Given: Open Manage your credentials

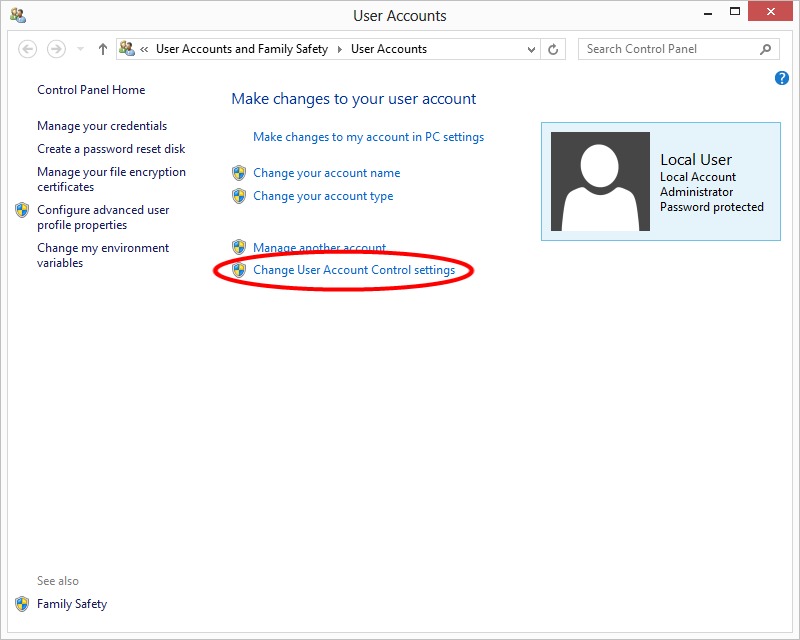Looking at the screenshot, I should tap(102, 126).
